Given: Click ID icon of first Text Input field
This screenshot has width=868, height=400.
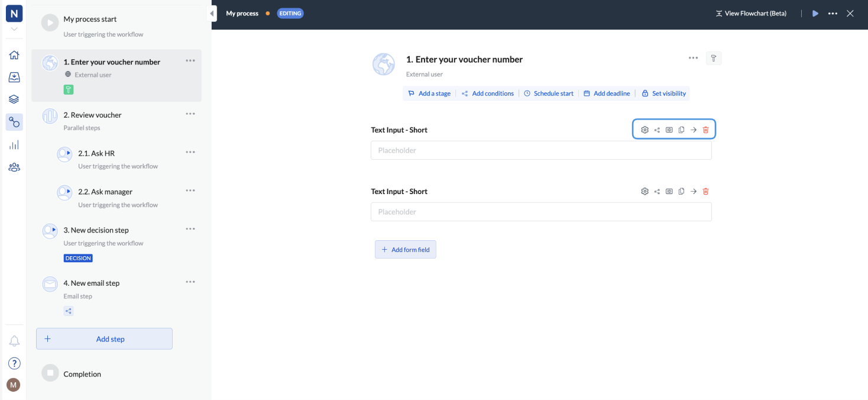Looking at the screenshot, I should [x=669, y=130].
